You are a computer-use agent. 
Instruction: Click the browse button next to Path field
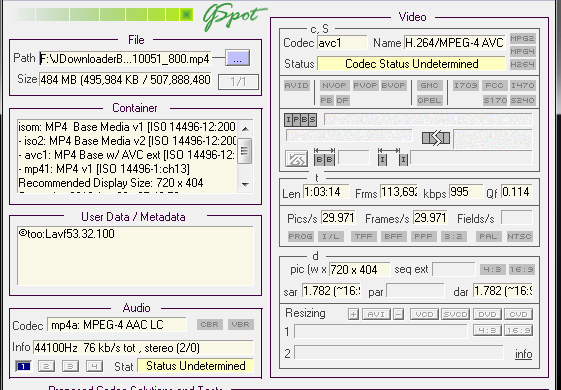click(x=237, y=58)
